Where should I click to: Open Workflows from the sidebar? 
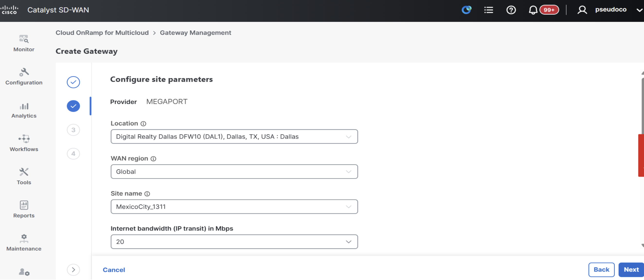coord(24,143)
